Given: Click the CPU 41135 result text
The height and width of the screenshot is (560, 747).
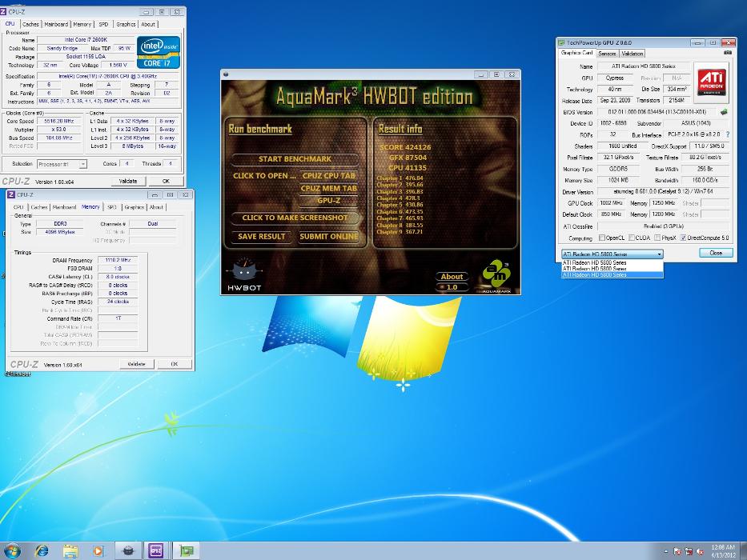Looking at the screenshot, I should [408, 168].
